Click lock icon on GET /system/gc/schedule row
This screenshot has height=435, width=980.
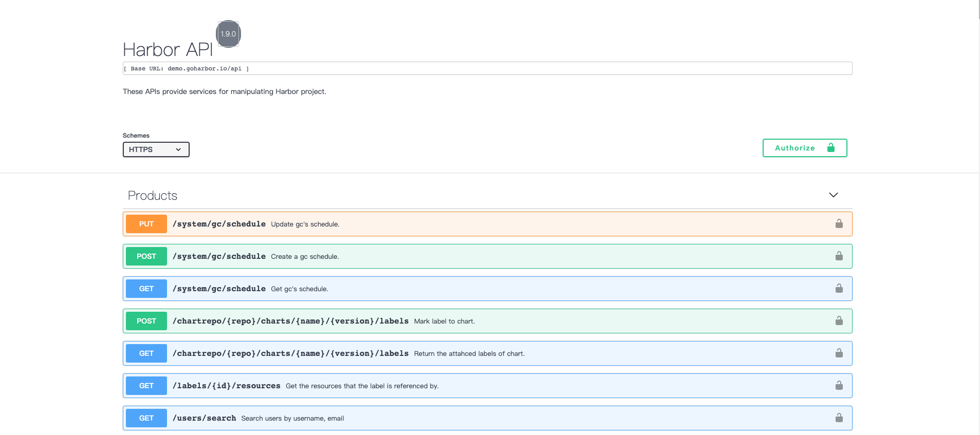(x=839, y=288)
